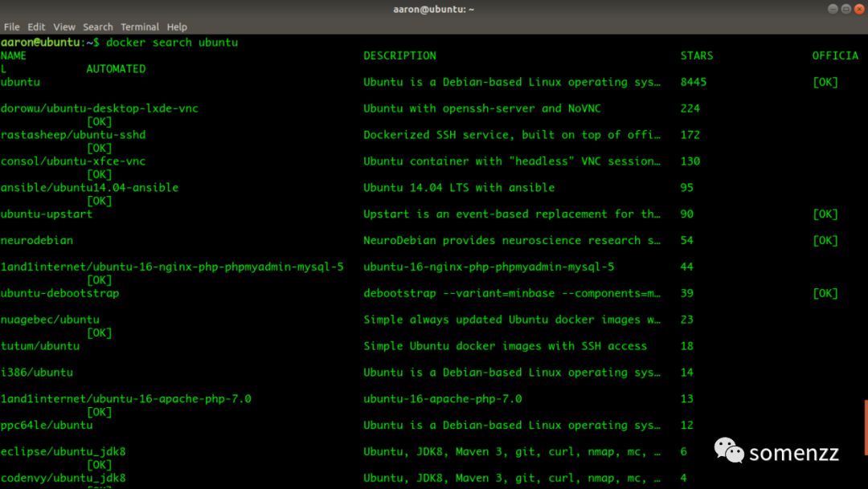Click the restore window icon
The height and width of the screenshot is (489, 868).
[x=845, y=9]
